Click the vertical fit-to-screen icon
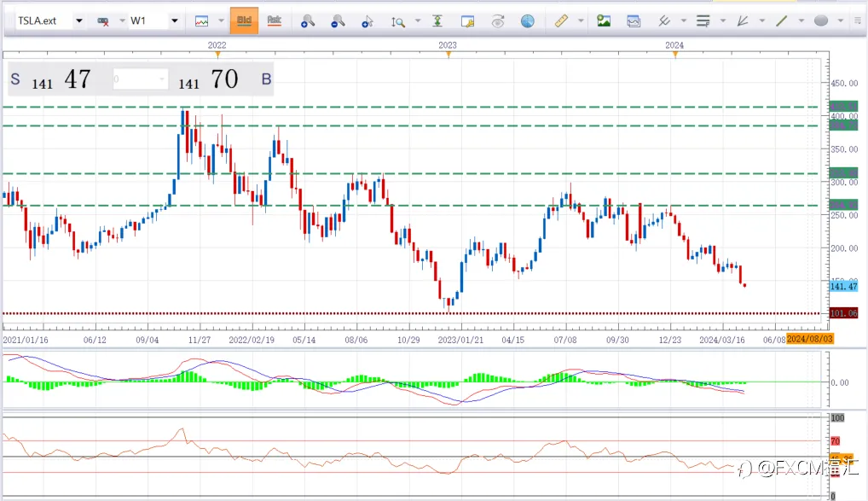Image resolution: width=868 pixels, height=501 pixels. tap(437, 21)
